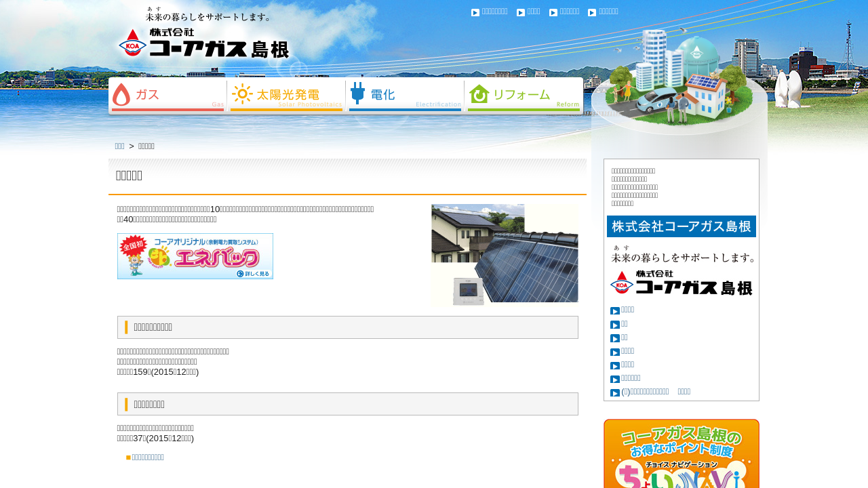The image size is (868, 488).
Task: Click the topmost arrow icon in sidebar link list
Action: 614,310
